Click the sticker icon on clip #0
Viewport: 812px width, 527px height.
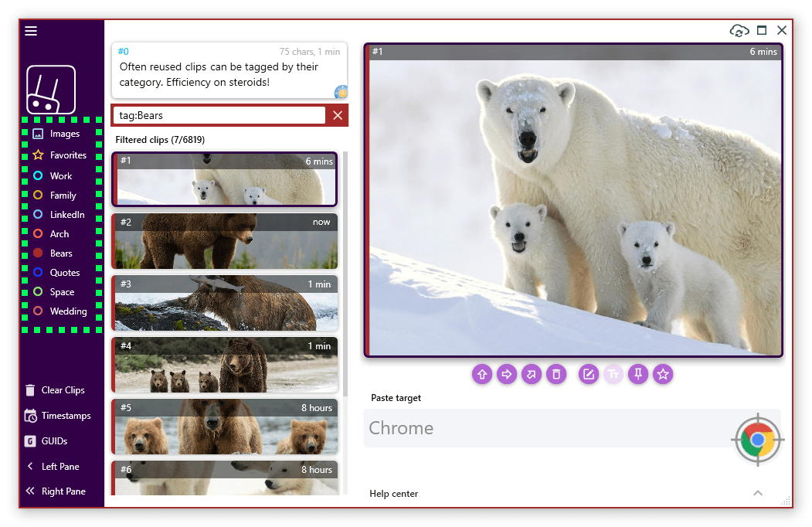(341, 92)
